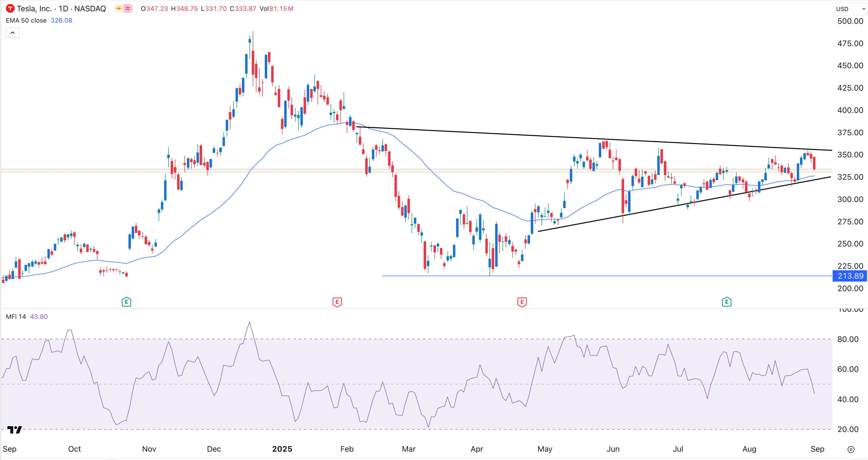The width and height of the screenshot is (868, 460).
Task: Click the 213.89 price label
Action: tap(850, 276)
